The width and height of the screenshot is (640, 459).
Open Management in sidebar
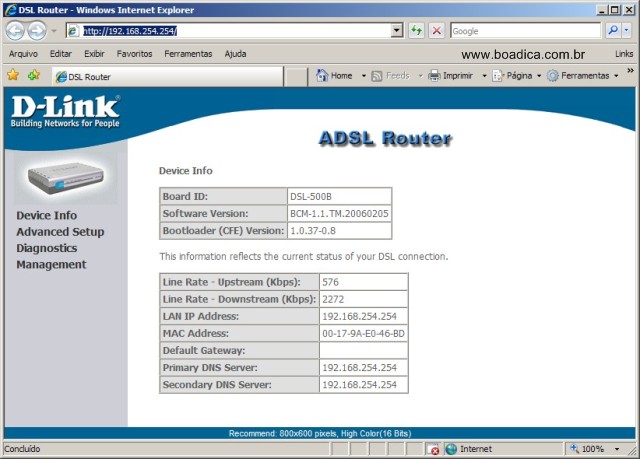[51, 264]
